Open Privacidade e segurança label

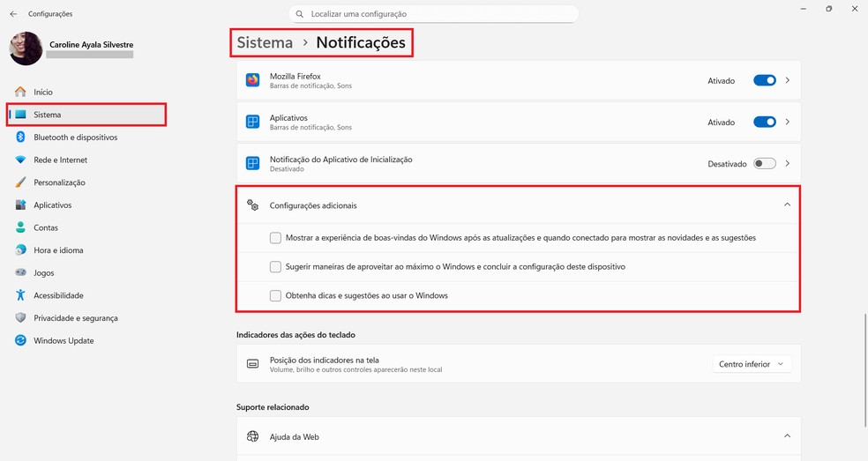76,318
